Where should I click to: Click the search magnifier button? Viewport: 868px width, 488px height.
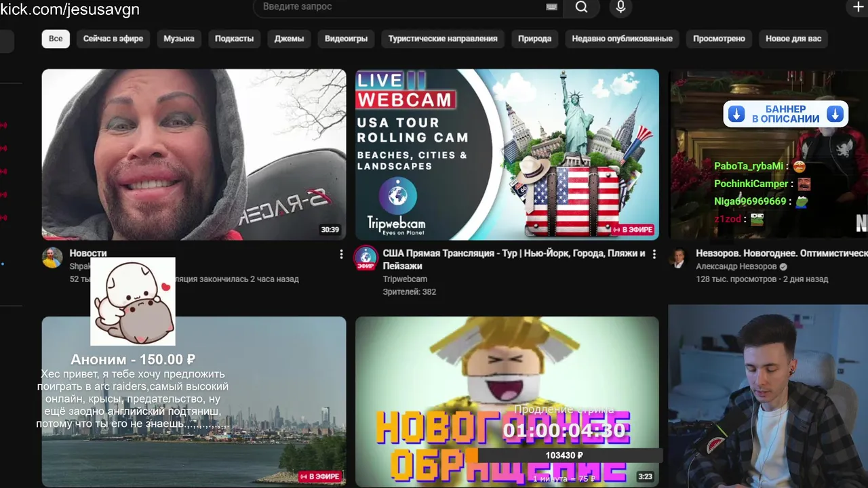coord(582,7)
